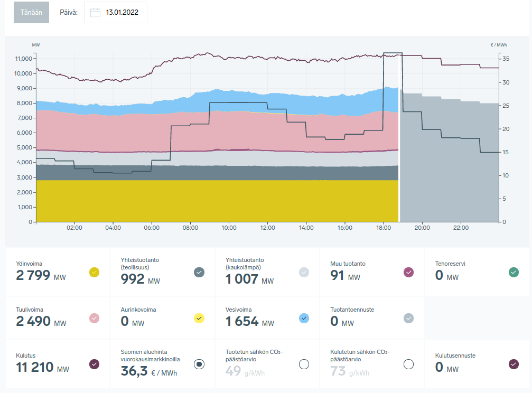The width and height of the screenshot is (532, 393).
Task: Select Suomen aluehinta radio button
Action: [x=199, y=364]
